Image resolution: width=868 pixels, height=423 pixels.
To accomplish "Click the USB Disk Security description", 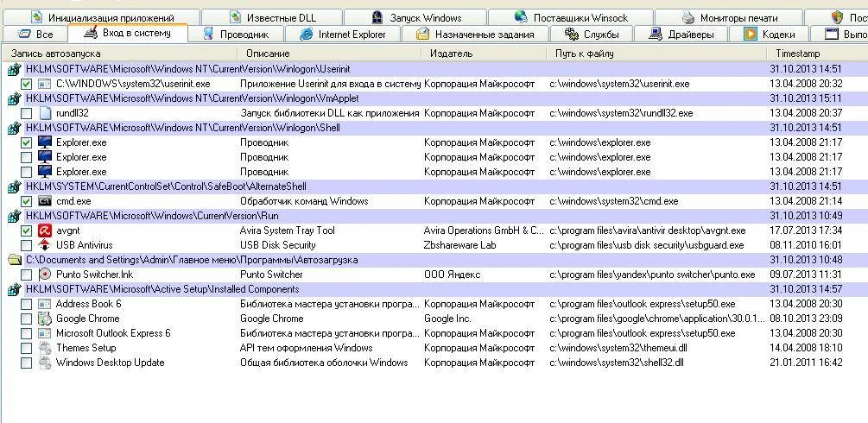I will [x=278, y=245].
